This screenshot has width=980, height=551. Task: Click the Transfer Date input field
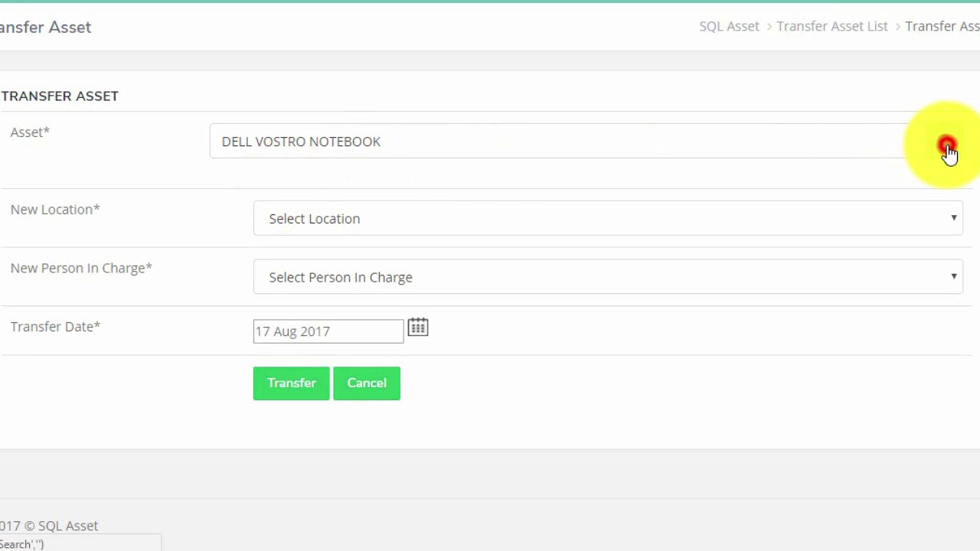point(328,331)
